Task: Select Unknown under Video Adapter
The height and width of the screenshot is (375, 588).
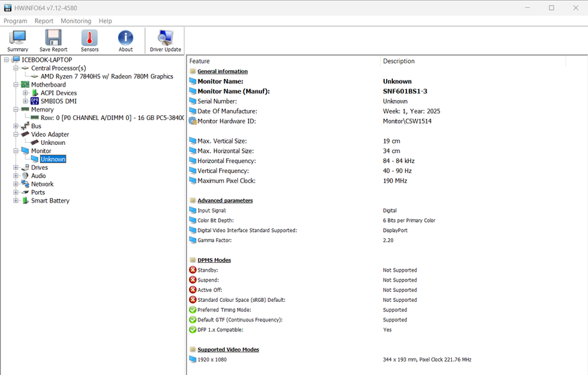Action: [x=53, y=143]
